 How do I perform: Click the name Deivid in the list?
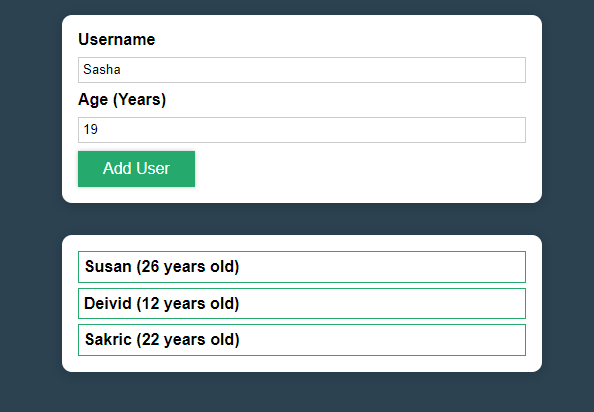[108, 303]
